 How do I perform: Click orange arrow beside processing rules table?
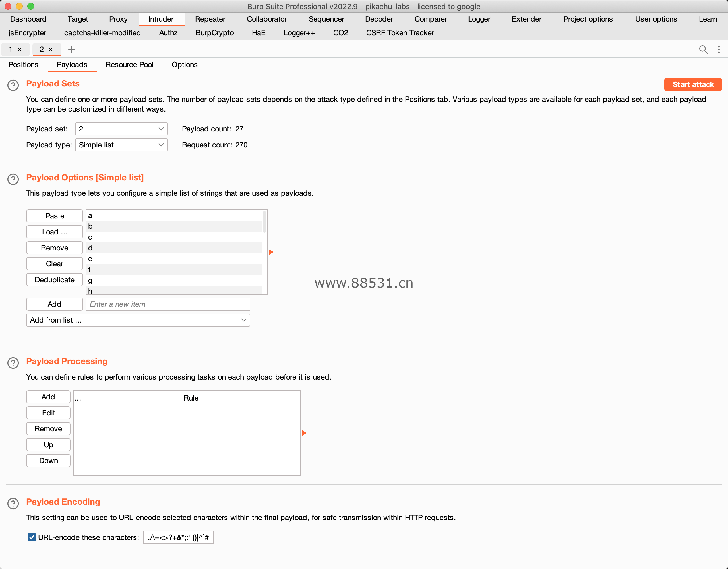(304, 433)
